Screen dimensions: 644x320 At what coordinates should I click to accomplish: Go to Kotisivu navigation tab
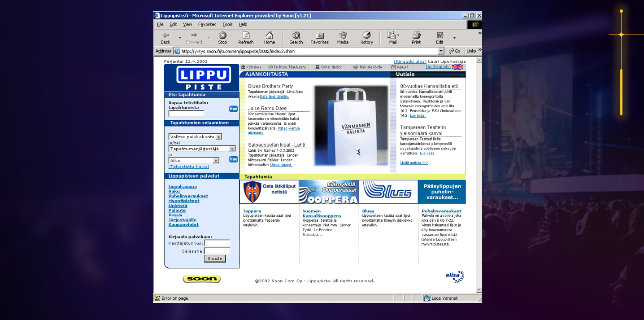[251, 67]
